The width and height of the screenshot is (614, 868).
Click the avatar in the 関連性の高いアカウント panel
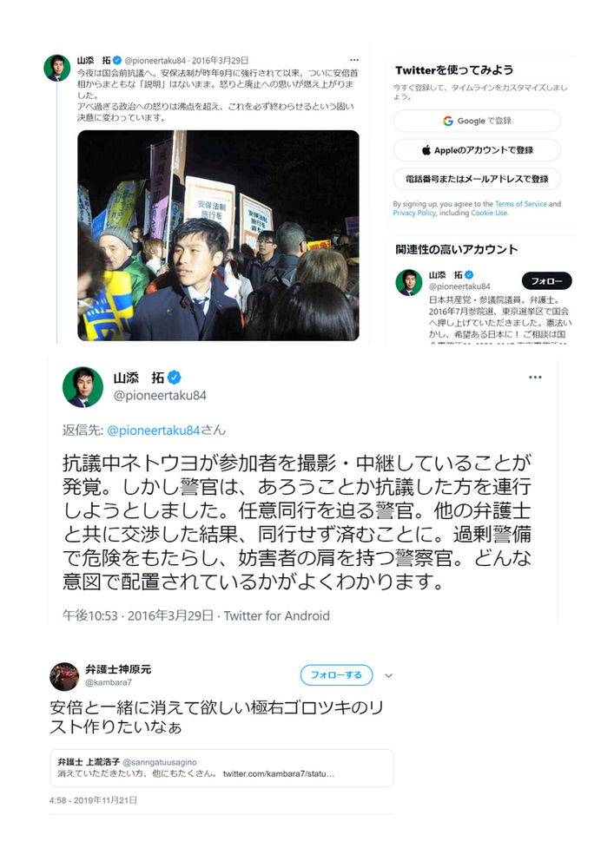pos(408,282)
